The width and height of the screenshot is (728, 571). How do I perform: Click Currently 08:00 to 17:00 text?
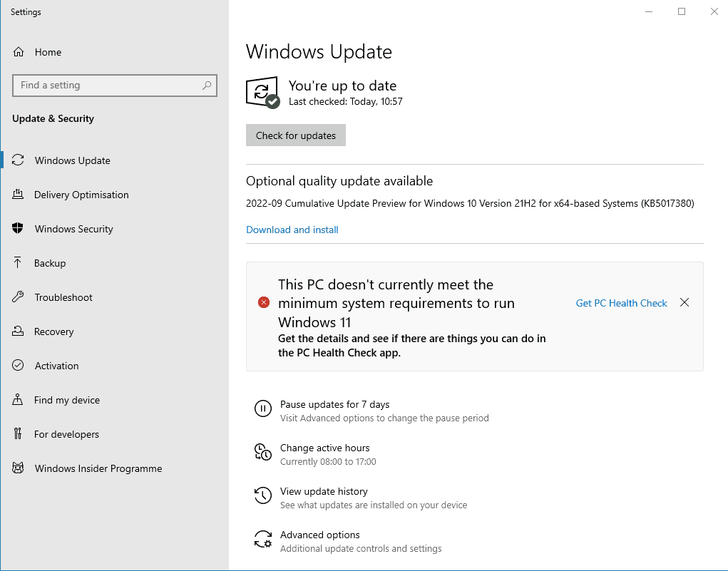point(328,461)
